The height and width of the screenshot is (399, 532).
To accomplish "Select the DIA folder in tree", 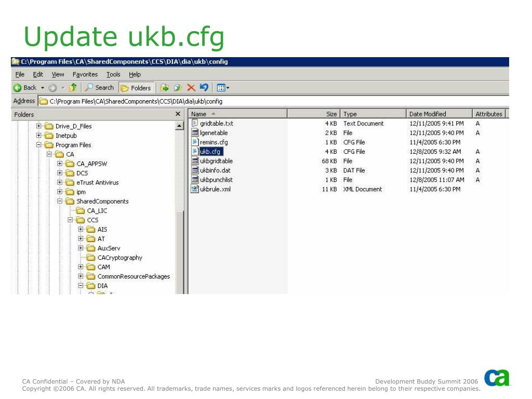I will pos(102,286).
